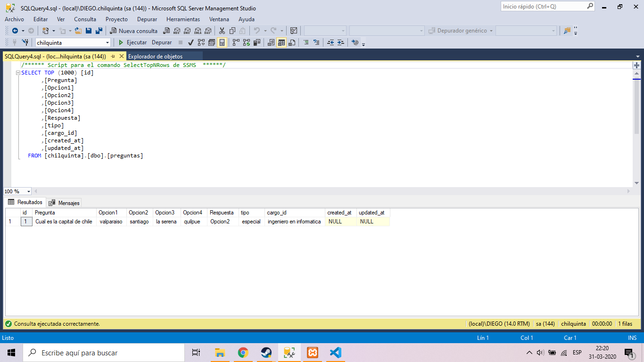
Task: Show the estimated execution plan icon
Action: click(201, 42)
